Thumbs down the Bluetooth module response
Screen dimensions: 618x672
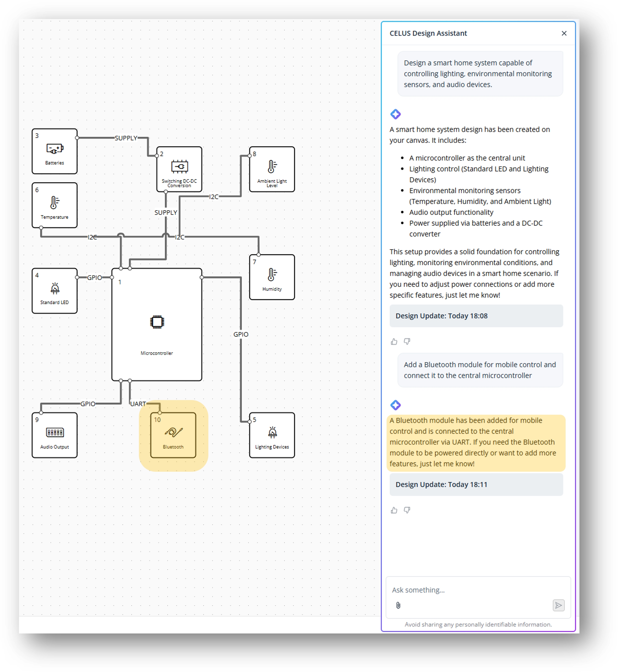tap(407, 510)
